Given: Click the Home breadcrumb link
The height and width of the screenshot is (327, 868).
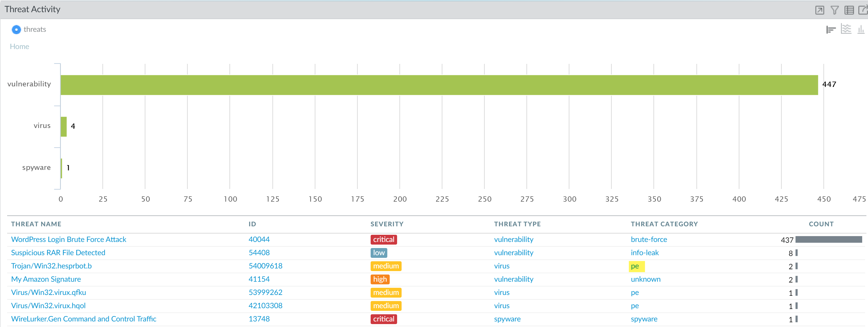Looking at the screenshot, I should [x=19, y=47].
